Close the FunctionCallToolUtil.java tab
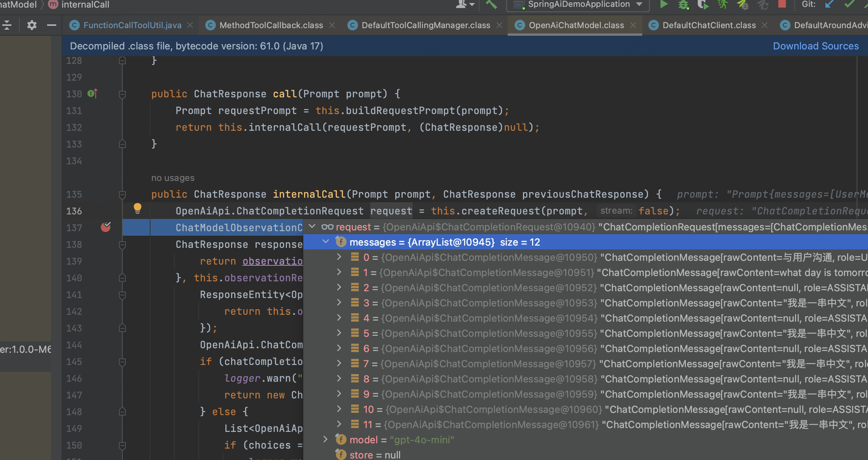The image size is (868, 460). [190, 25]
